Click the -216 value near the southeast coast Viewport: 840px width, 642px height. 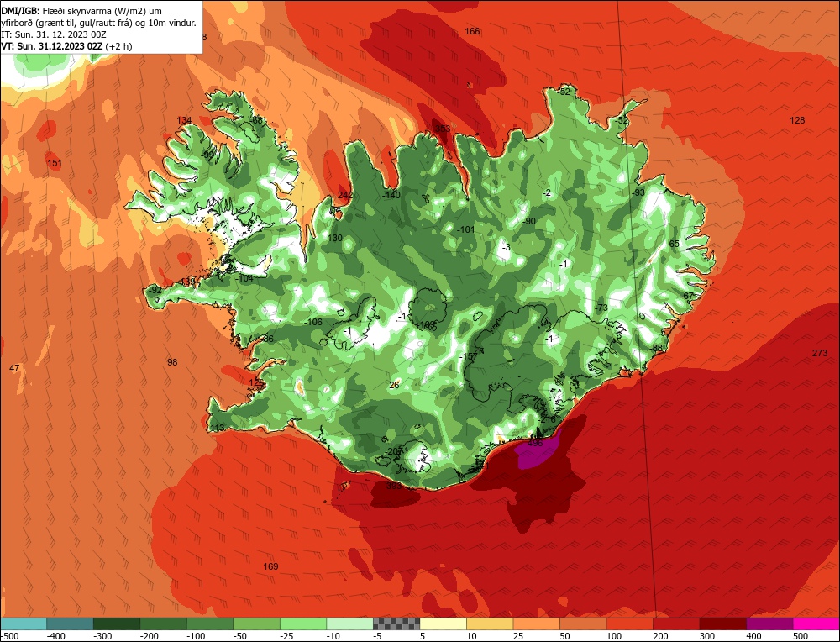tap(547, 419)
